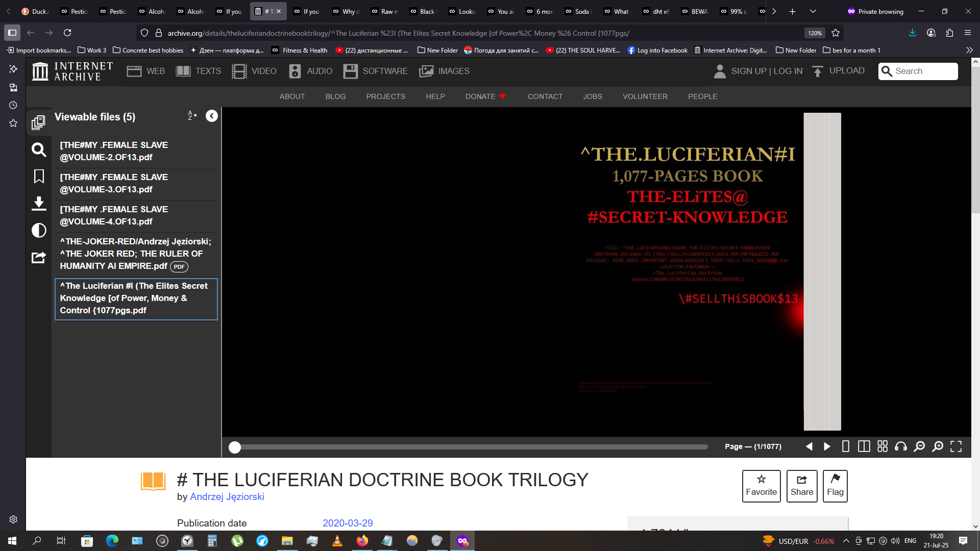Image resolution: width=980 pixels, height=551 pixels.
Task: Switch to two-page view
Action: click(864, 446)
